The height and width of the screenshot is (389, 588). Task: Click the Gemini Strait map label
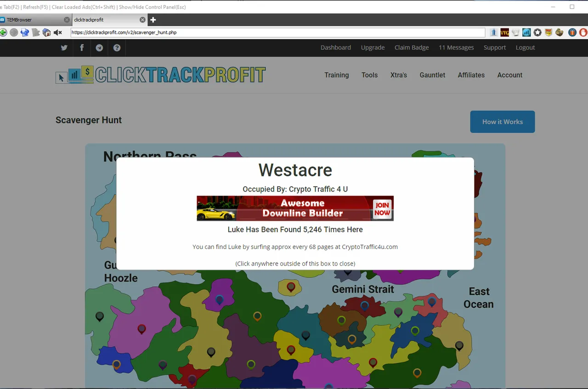click(x=363, y=289)
